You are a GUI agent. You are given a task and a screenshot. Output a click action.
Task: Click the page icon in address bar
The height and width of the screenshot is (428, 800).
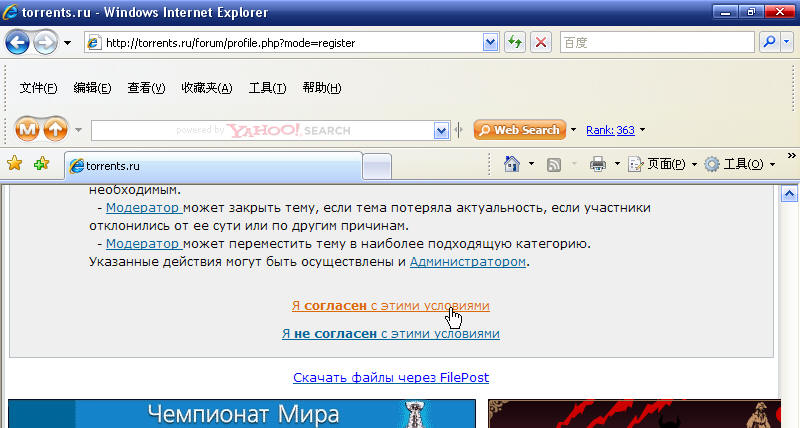coord(93,43)
